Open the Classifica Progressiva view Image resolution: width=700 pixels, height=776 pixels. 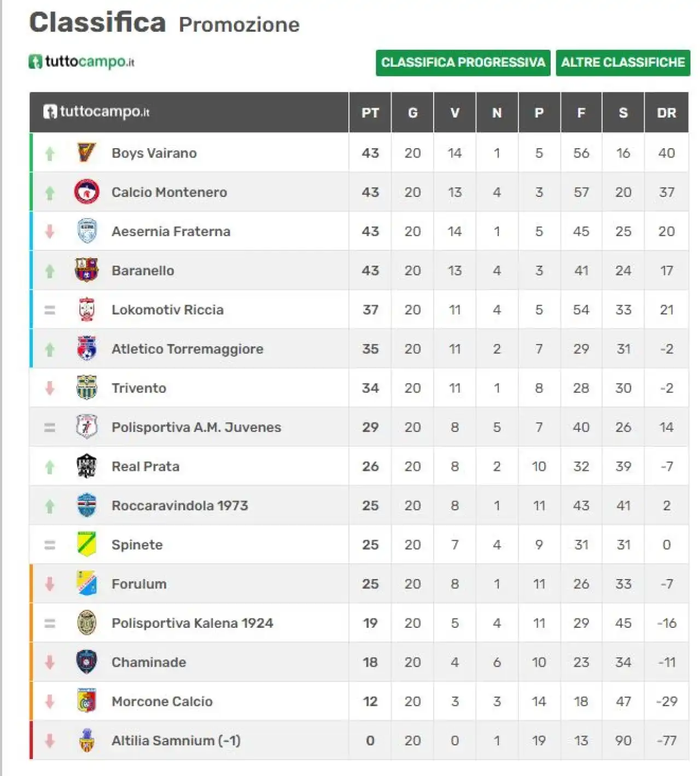[463, 62]
